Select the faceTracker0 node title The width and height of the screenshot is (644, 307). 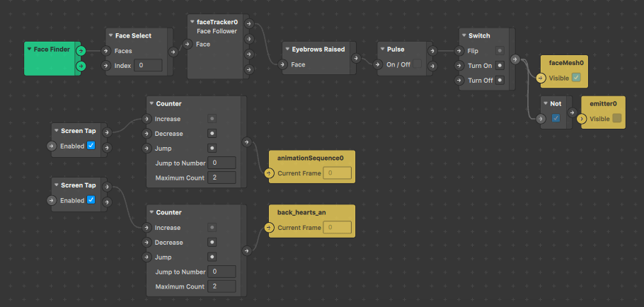pyautogui.click(x=217, y=22)
